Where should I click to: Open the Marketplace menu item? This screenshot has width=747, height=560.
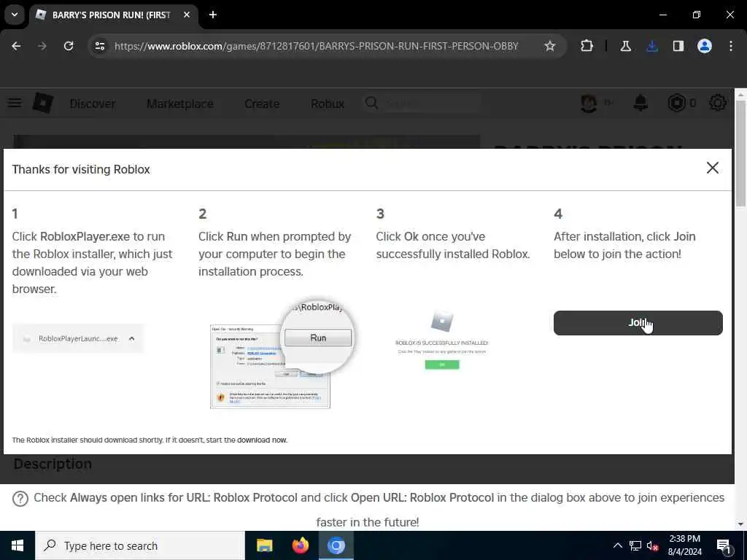(179, 104)
